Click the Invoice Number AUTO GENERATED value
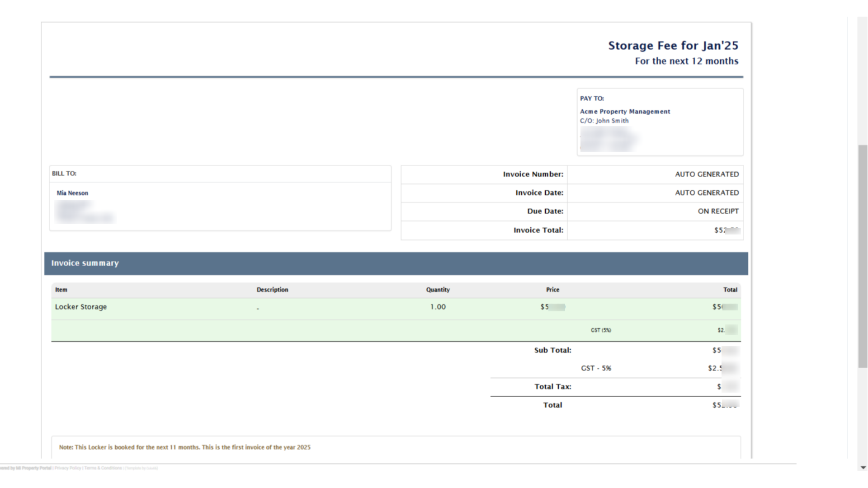The width and height of the screenshot is (868, 488). 707,174
